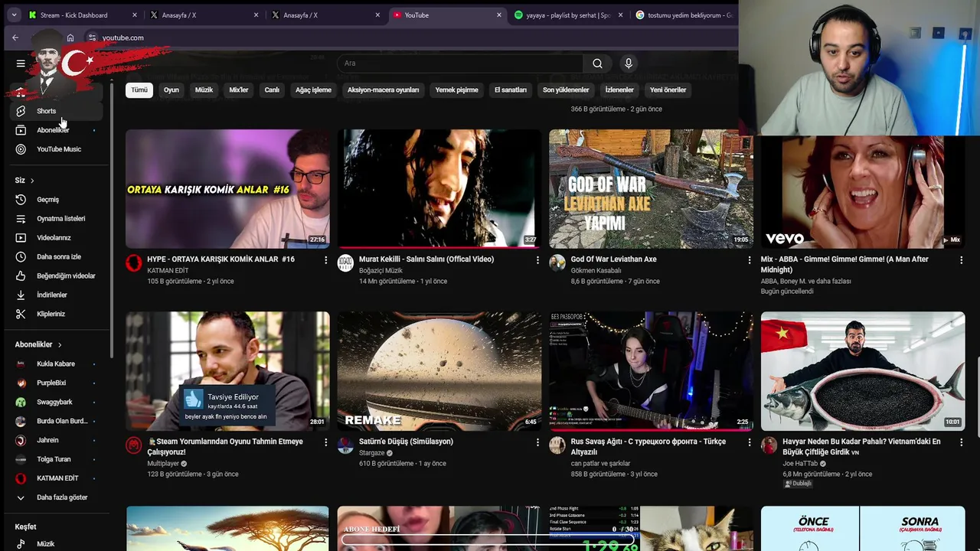Image resolution: width=980 pixels, height=551 pixels.
Task: Click the search magnifier button
Action: [597, 64]
